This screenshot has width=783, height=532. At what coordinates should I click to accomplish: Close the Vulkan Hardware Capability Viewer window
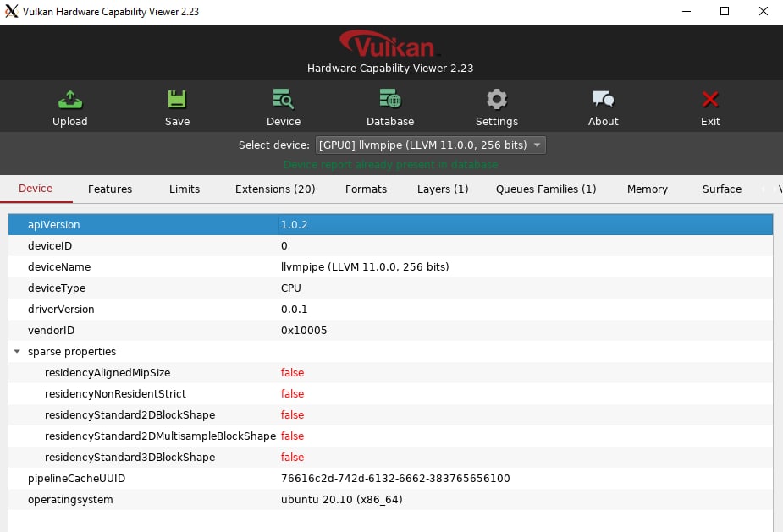pos(763,11)
